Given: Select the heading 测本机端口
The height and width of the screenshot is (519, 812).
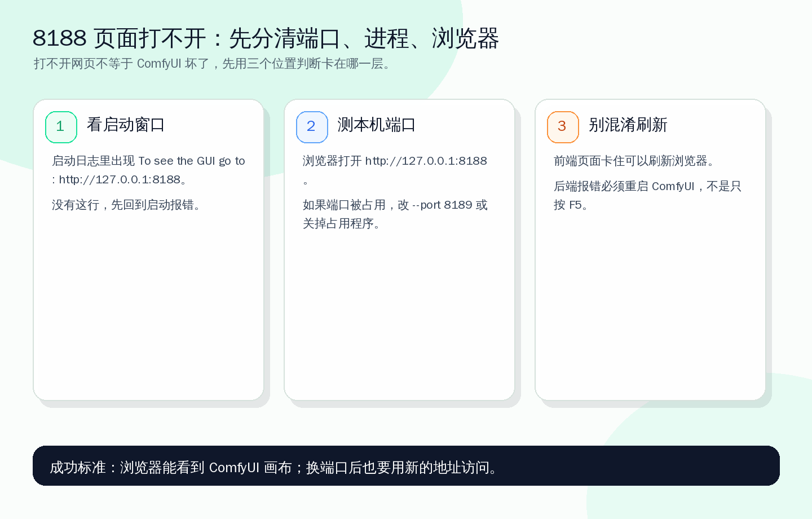Looking at the screenshot, I should pyautogui.click(x=377, y=125).
